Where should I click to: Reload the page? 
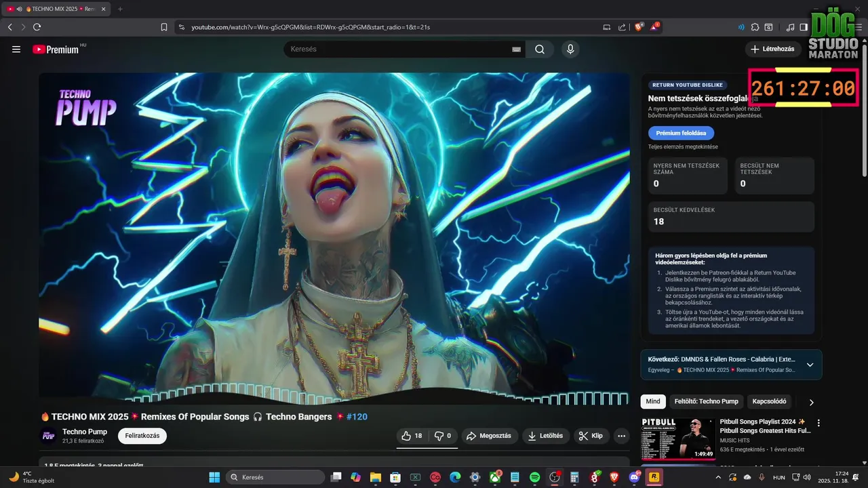coord(37,27)
